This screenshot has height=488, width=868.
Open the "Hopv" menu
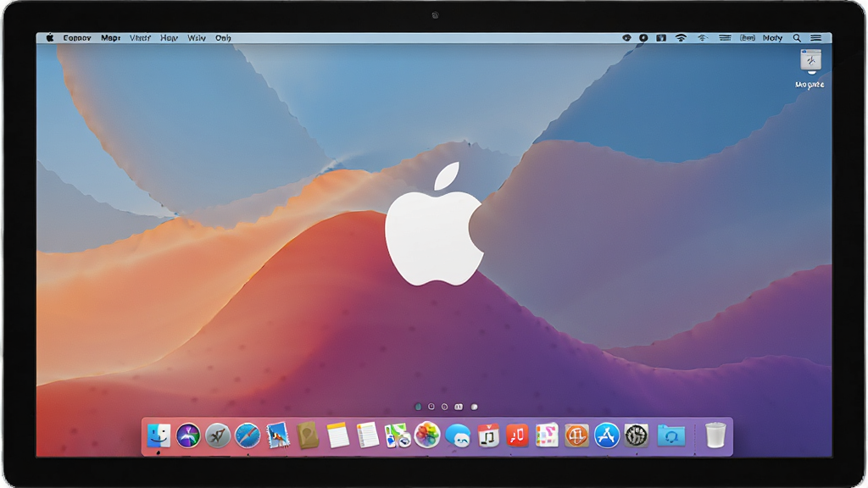(x=169, y=38)
